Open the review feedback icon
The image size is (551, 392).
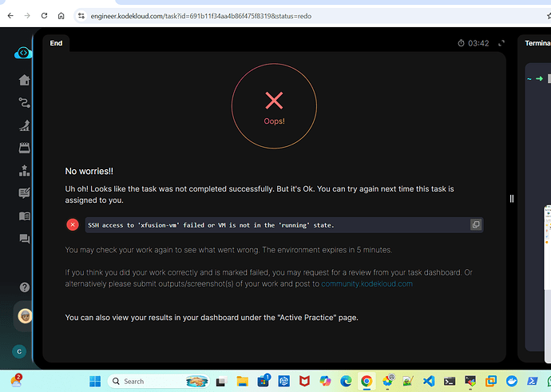[x=24, y=193]
